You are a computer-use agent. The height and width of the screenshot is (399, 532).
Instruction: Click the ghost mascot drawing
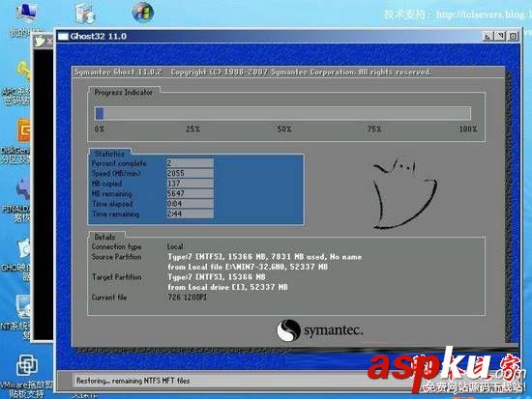click(404, 193)
